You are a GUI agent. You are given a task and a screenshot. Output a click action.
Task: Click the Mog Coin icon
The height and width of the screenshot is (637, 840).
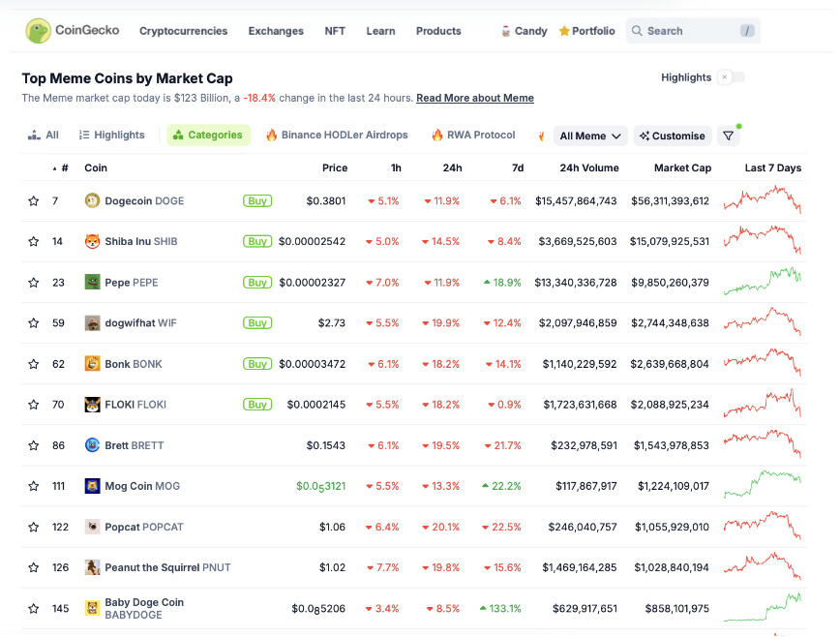(x=92, y=486)
